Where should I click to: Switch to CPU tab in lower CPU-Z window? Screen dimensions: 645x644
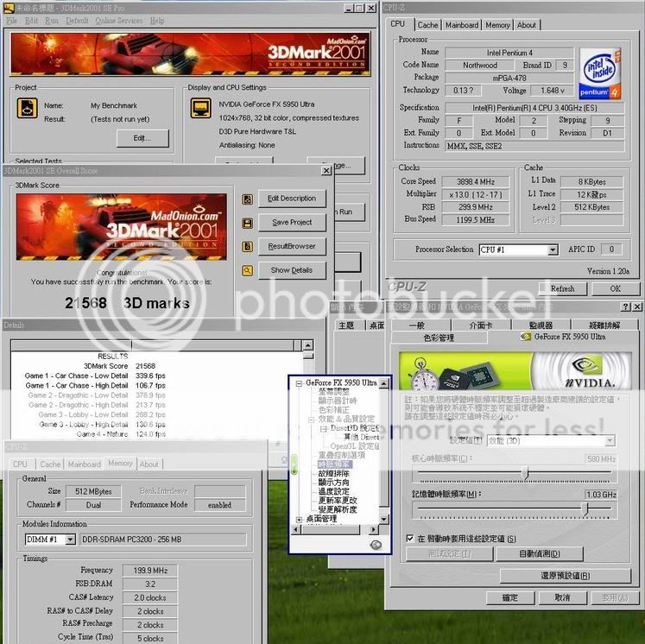[20, 464]
